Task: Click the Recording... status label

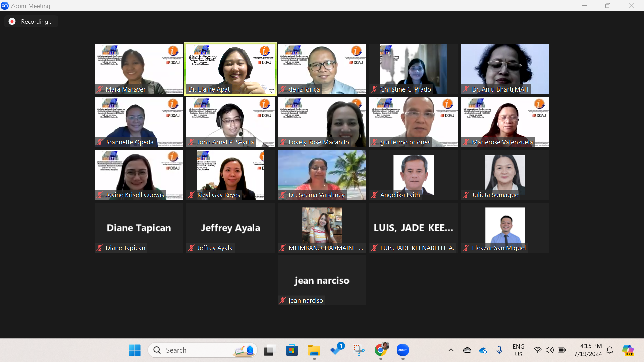Action: pyautogui.click(x=37, y=21)
